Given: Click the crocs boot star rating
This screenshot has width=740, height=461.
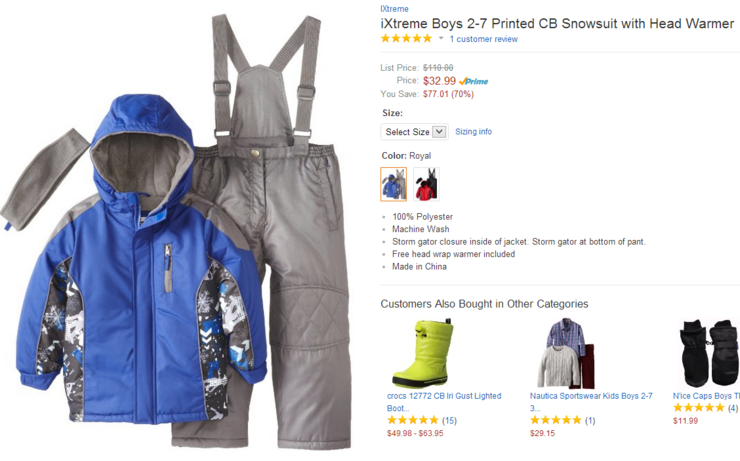Looking at the screenshot, I should [413, 420].
